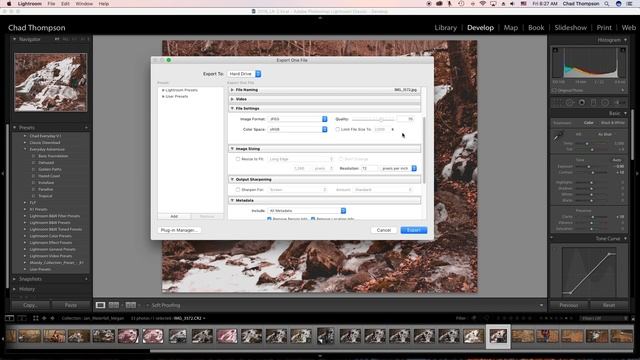Select the Spot Removal tool icon

(x=570, y=102)
